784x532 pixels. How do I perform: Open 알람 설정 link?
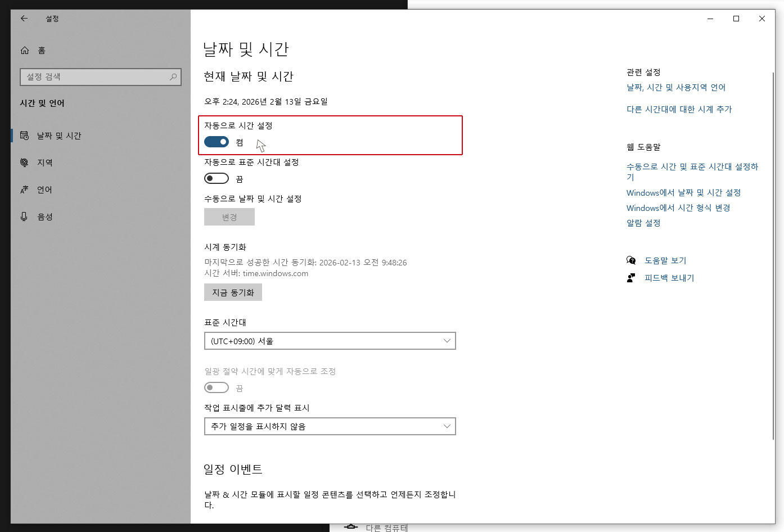click(x=643, y=223)
